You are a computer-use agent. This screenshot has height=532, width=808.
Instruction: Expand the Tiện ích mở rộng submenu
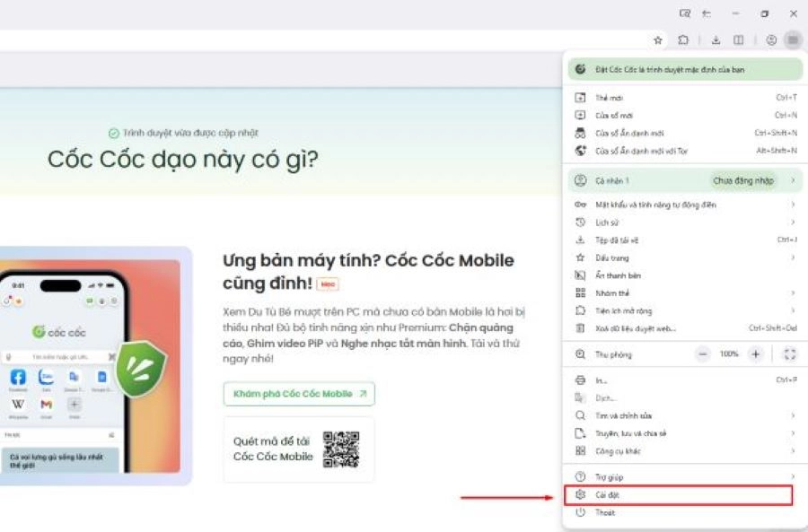coord(685,310)
